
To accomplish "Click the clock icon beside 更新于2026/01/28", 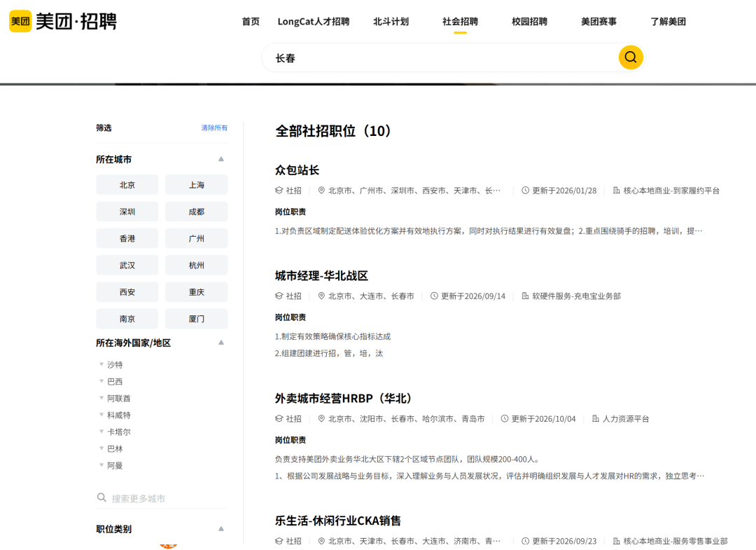I will tap(526, 191).
